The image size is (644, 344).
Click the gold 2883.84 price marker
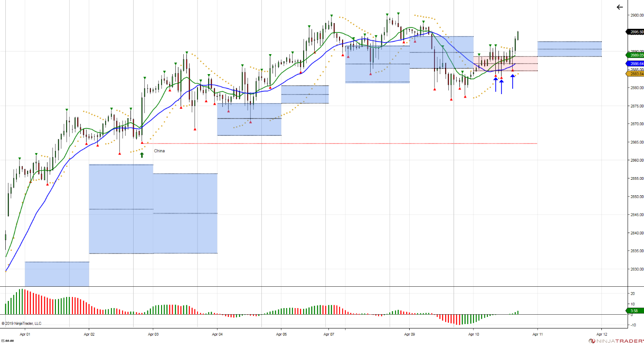(x=635, y=74)
